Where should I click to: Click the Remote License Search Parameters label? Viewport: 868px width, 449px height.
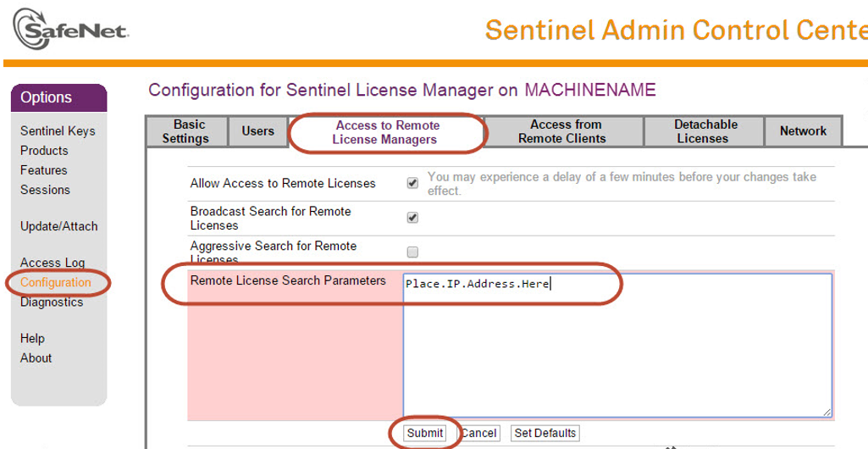pos(288,280)
